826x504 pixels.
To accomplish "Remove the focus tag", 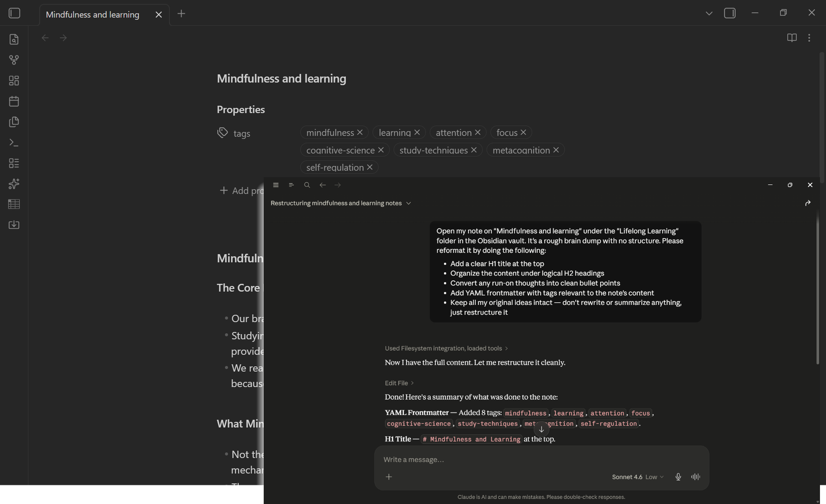I will point(523,132).
